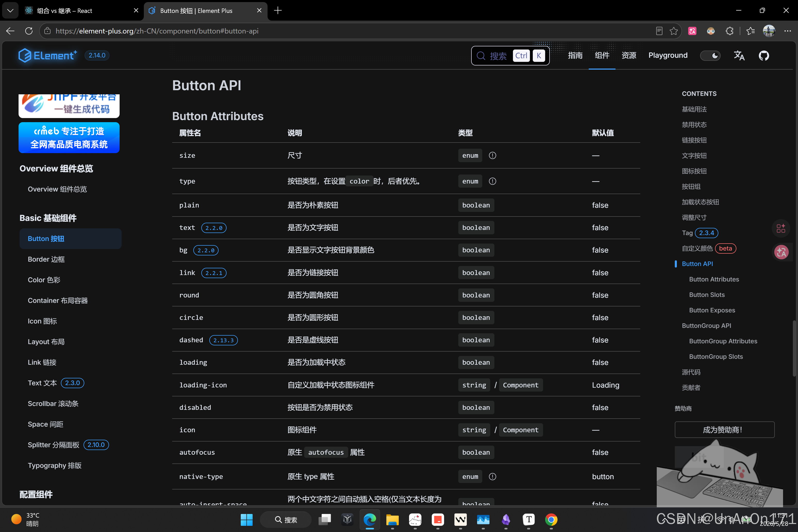Open Scrollbar 滚动条 sidebar item

tap(53, 404)
